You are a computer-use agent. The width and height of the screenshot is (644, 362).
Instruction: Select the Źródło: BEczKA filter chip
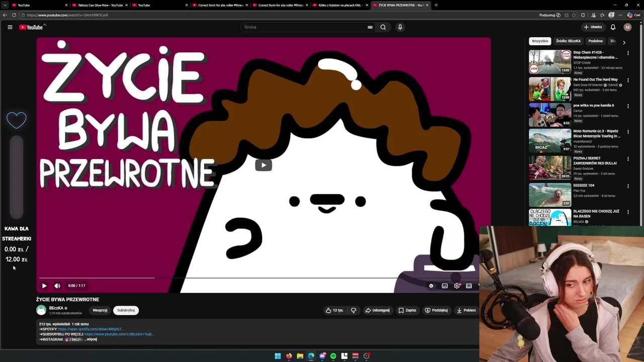[568, 41]
